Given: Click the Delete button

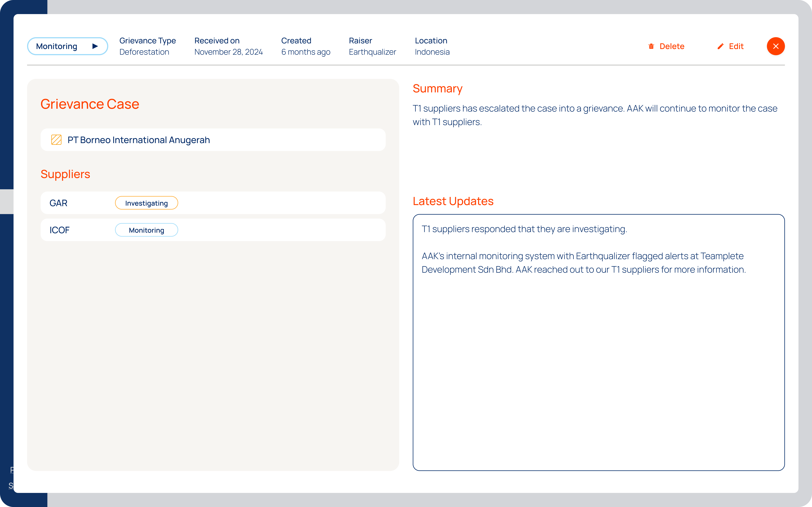Looking at the screenshot, I should 672,46.
